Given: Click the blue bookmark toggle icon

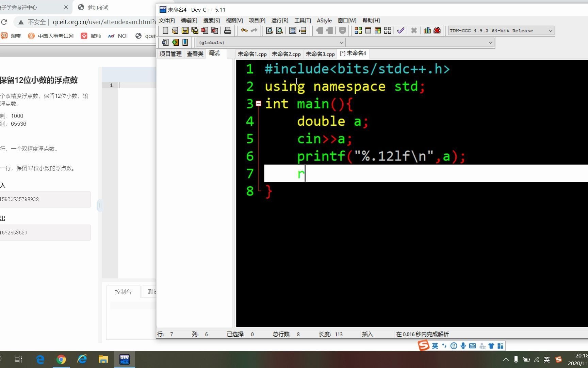Looking at the screenshot, I should coord(185,42).
